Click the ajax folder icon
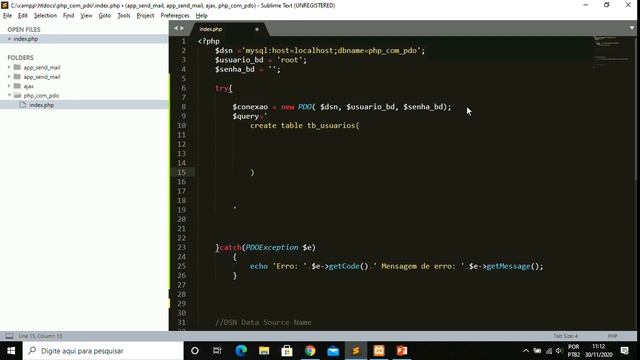This screenshot has width=640, height=360. [x=17, y=86]
